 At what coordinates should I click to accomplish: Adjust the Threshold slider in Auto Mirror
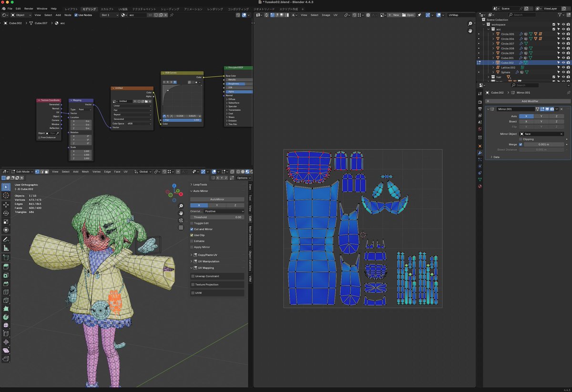217,217
